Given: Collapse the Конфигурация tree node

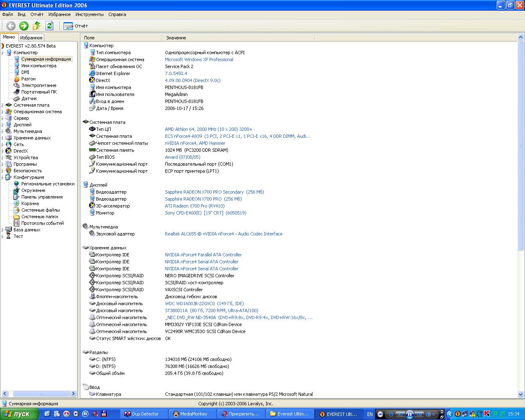Looking at the screenshot, I should point(3,177).
